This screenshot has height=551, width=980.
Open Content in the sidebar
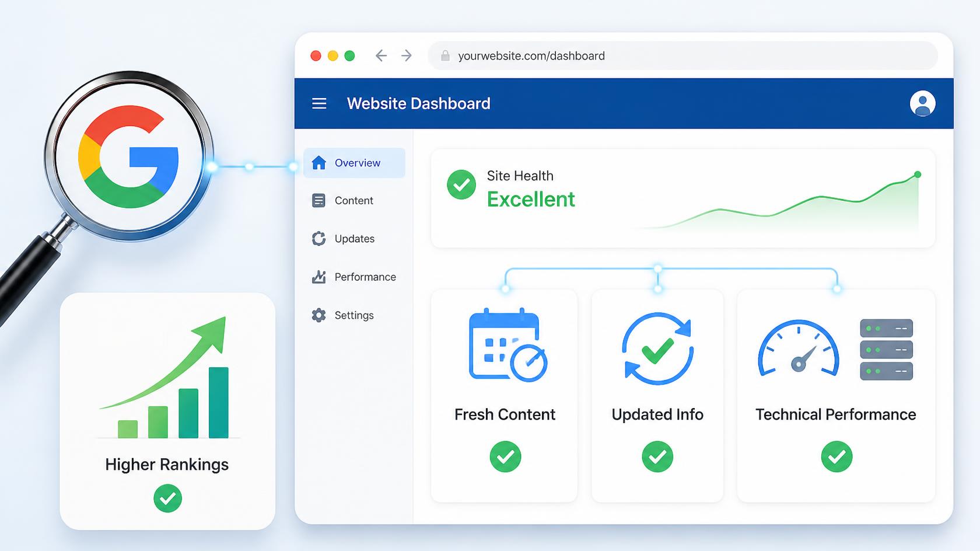(354, 201)
